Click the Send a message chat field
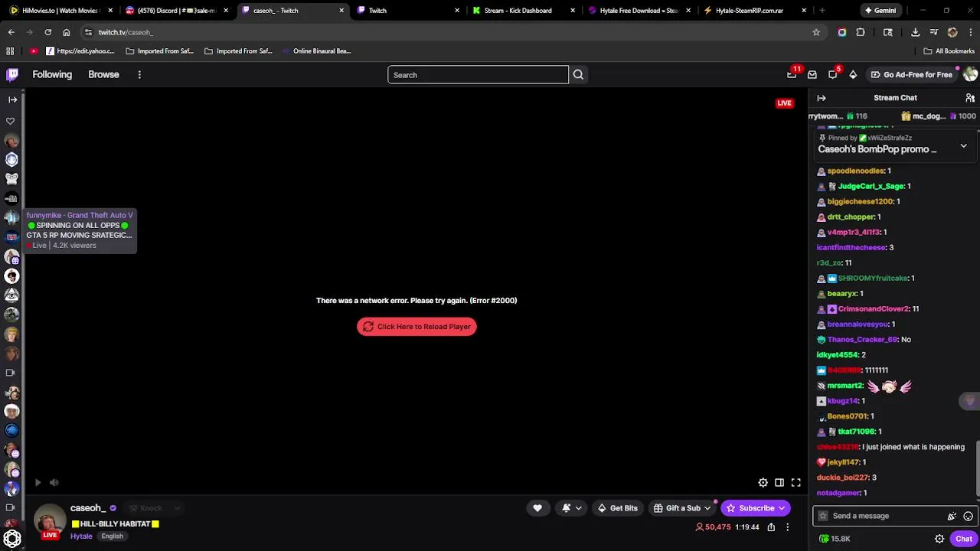 [881, 516]
